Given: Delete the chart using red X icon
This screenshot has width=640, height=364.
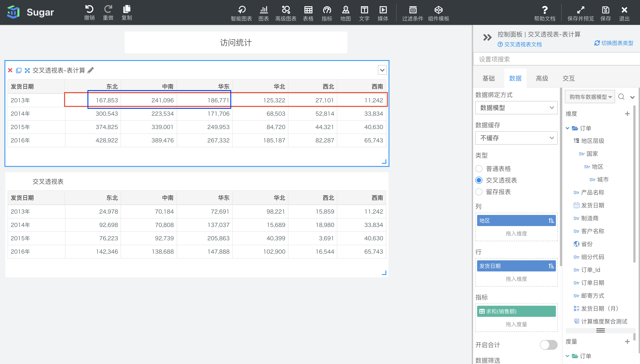Looking at the screenshot, I should click(x=10, y=70).
